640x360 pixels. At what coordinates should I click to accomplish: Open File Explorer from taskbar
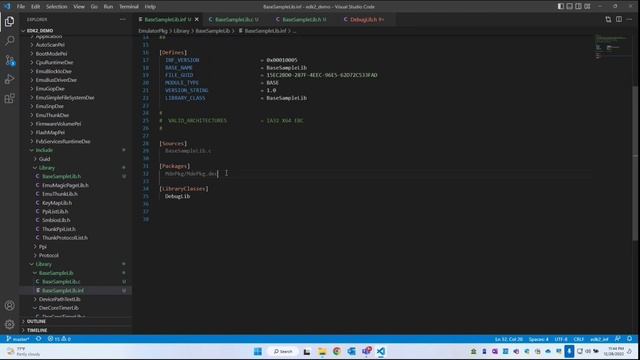pyautogui.click(x=322, y=351)
